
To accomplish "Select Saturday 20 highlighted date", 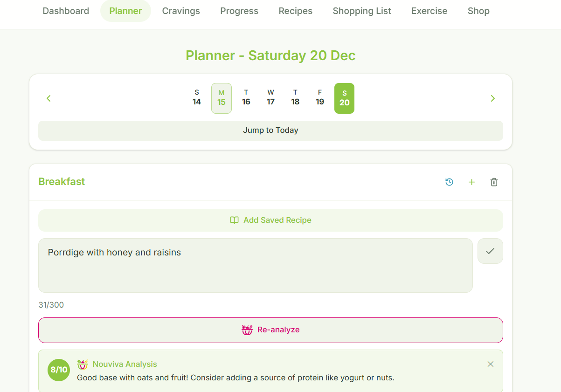I will (344, 98).
